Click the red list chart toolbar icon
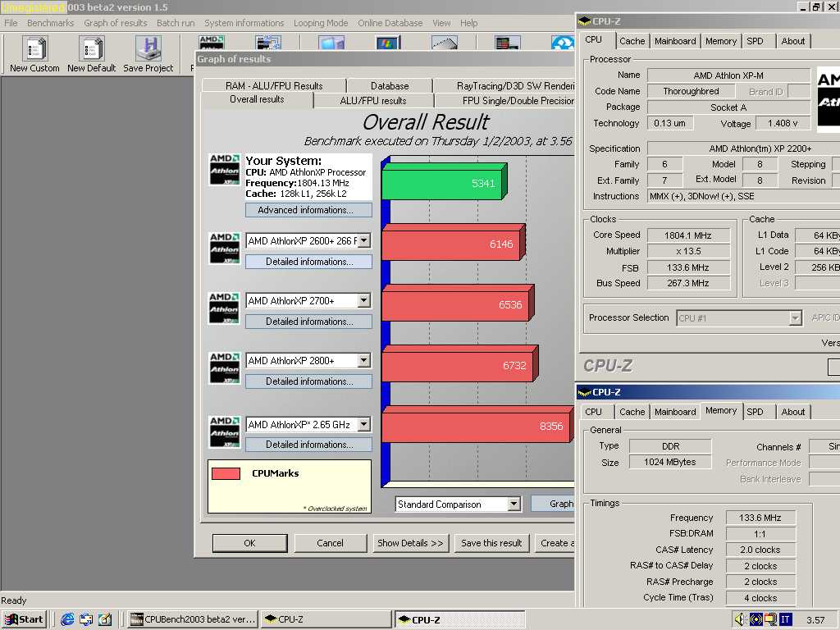 (x=507, y=43)
